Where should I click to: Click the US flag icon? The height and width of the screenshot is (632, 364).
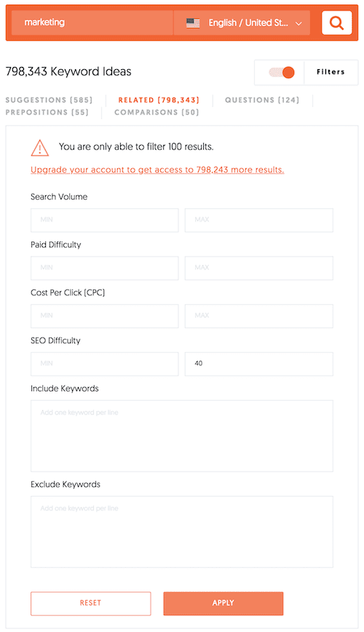pyautogui.click(x=193, y=23)
